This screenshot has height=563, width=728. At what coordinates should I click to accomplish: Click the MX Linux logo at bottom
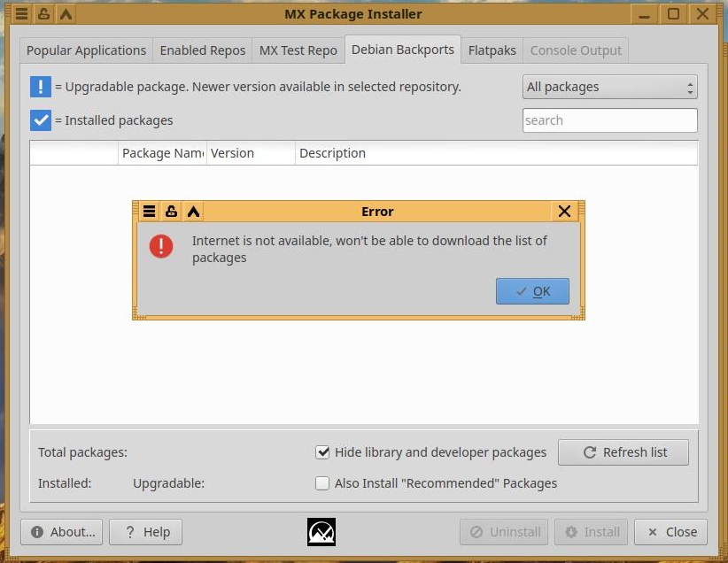(321, 532)
